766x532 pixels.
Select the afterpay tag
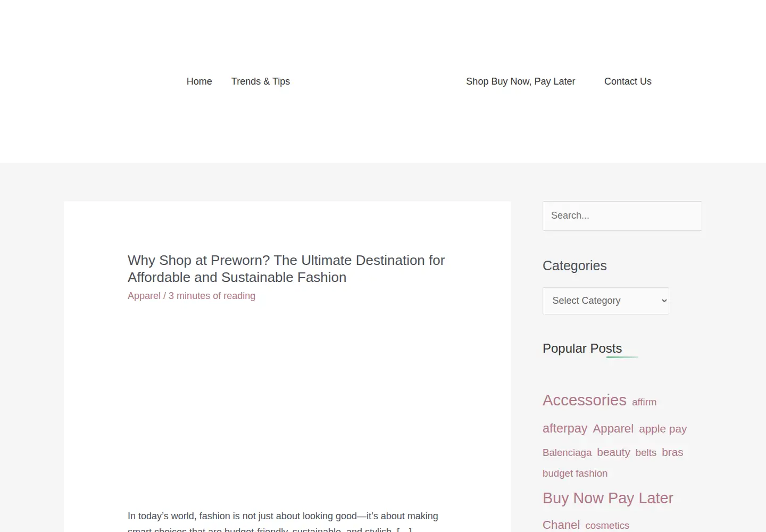click(x=565, y=428)
